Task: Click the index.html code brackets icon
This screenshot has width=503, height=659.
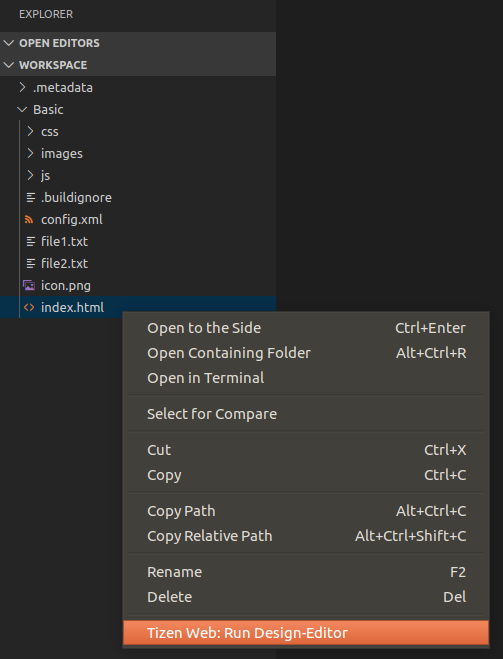Action: [29, 307]
